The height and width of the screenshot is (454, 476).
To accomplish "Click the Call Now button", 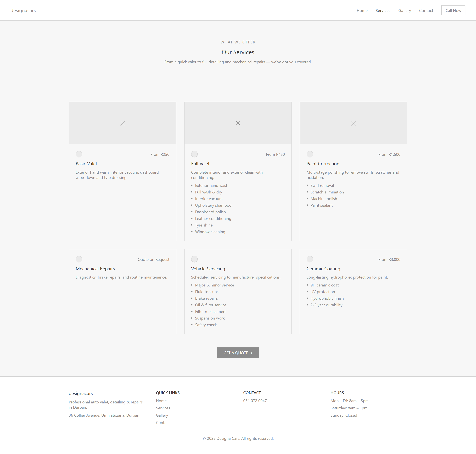I will click(x=453, y=10).
